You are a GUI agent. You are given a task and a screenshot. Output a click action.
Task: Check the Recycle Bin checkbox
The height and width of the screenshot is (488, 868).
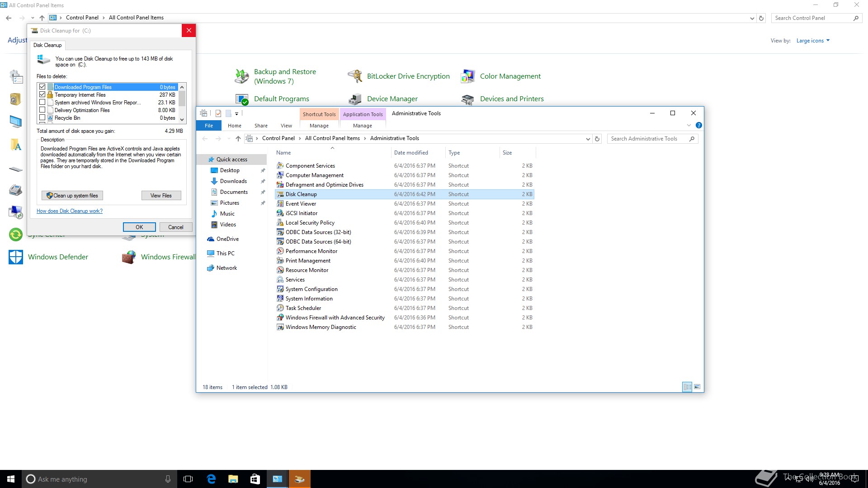tap(42, 117)
